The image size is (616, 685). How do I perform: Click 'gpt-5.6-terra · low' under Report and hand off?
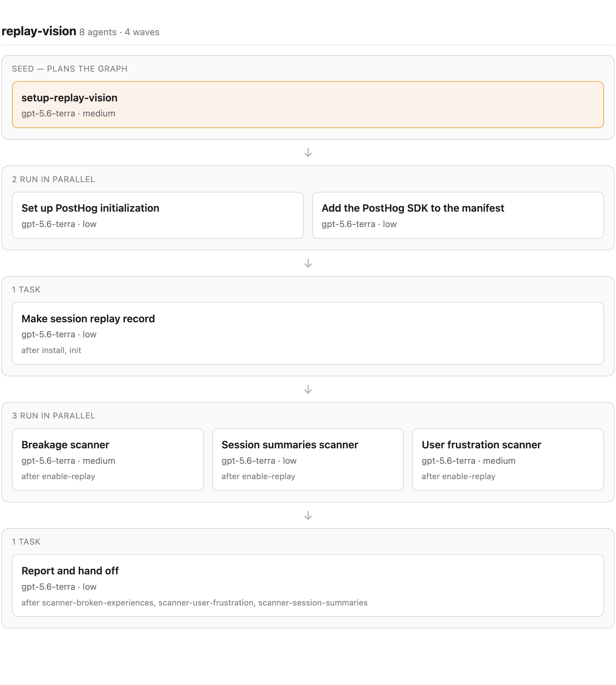click(59, 587)
